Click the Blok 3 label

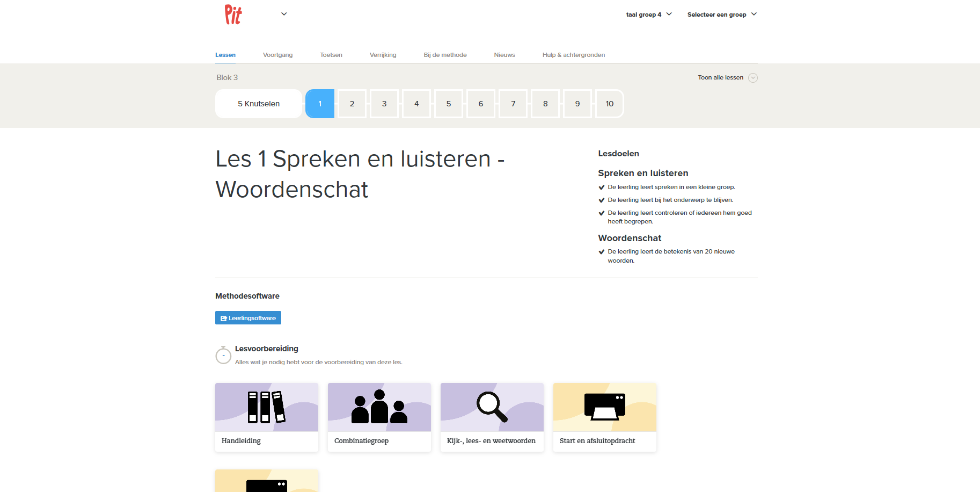[227, 77]
